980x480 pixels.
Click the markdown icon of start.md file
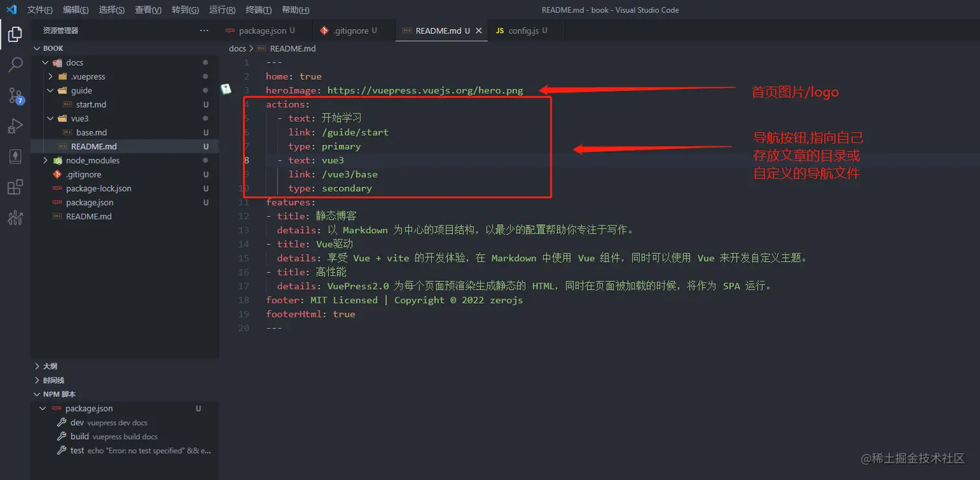67,104
